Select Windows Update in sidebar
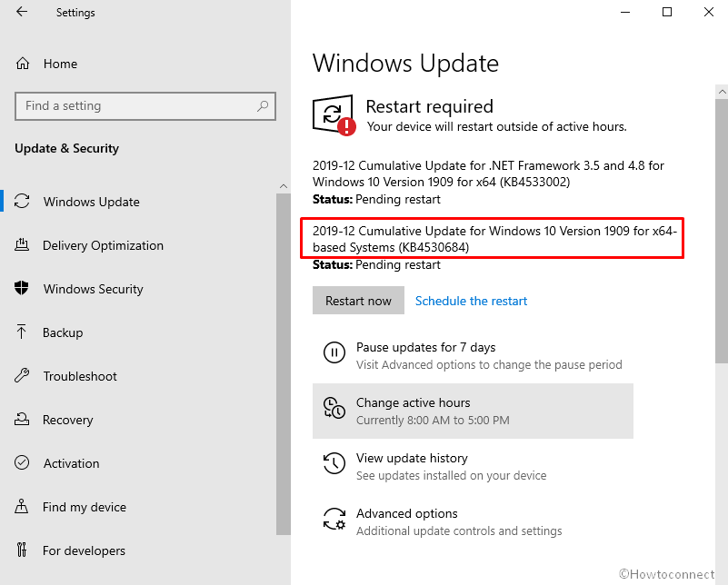 pyautogui.click(x=91, y=202)
